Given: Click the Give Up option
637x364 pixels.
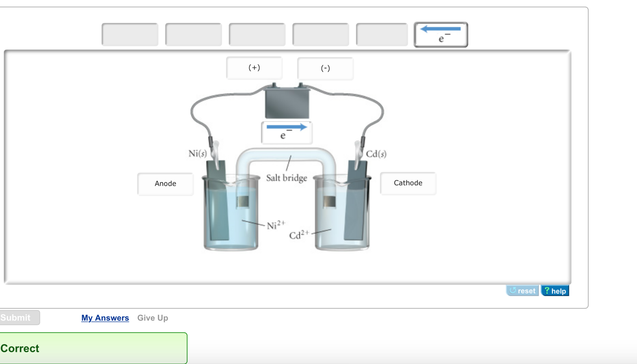Looking at the screenshot, I should [153, 318].
